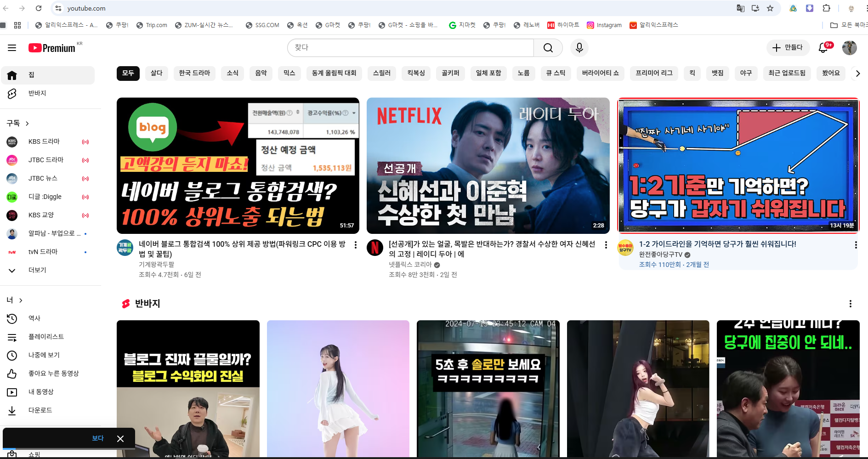Open 좋아요 누른 동영상 liked videos
This screenshot has height=459, width=868.
[x=48, y=374]
